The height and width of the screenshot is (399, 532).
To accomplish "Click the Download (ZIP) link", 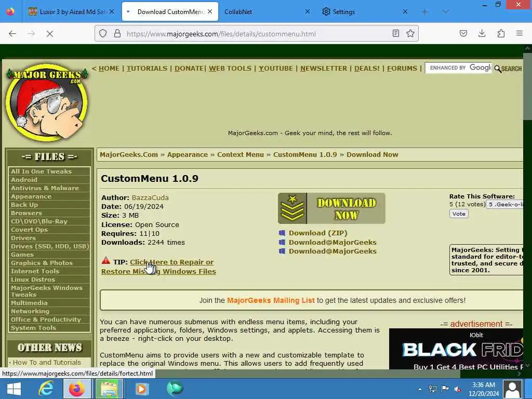I will 318,233.
